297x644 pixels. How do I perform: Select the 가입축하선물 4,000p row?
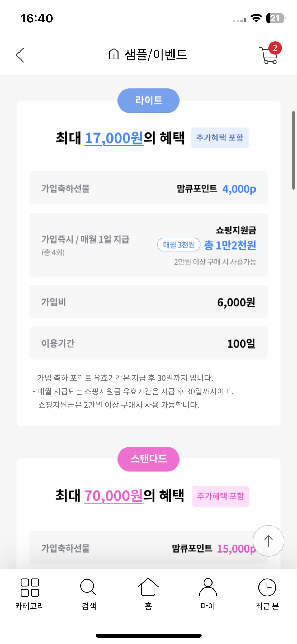(148, 188)
